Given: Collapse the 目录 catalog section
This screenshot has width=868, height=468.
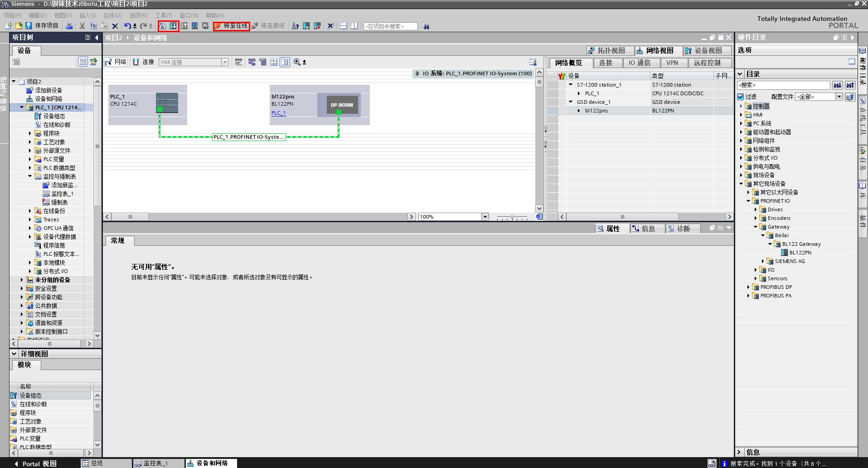Looking at the screenshot, I should pos(740,73).
